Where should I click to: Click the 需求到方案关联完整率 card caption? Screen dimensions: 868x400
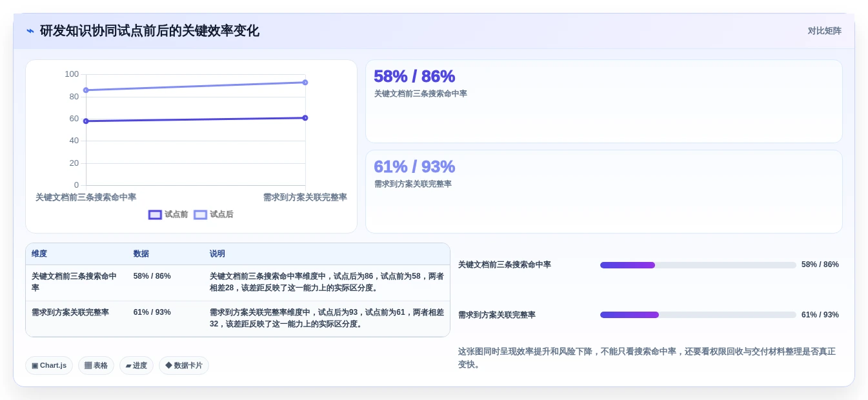coord(413,184)
